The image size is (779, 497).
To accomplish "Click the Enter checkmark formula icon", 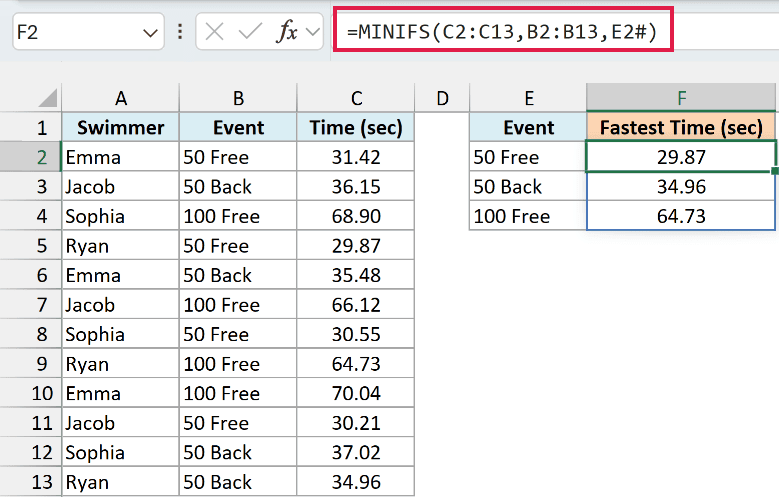I will tap(250, 32).
